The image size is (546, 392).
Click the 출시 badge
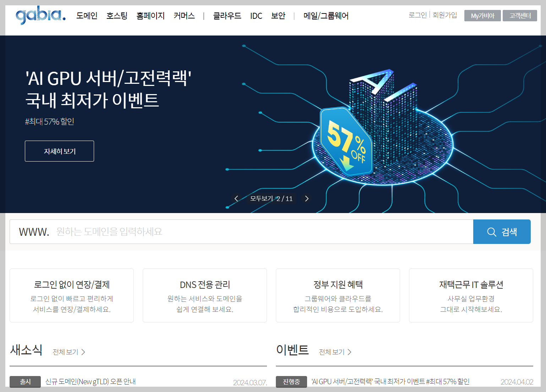[25, 382]
